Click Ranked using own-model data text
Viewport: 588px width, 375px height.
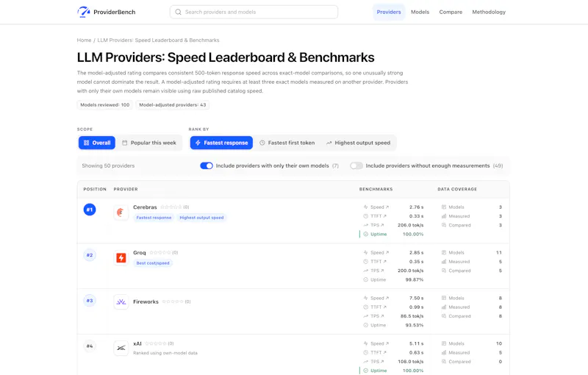pyautogui.click(x=165, y=353)
